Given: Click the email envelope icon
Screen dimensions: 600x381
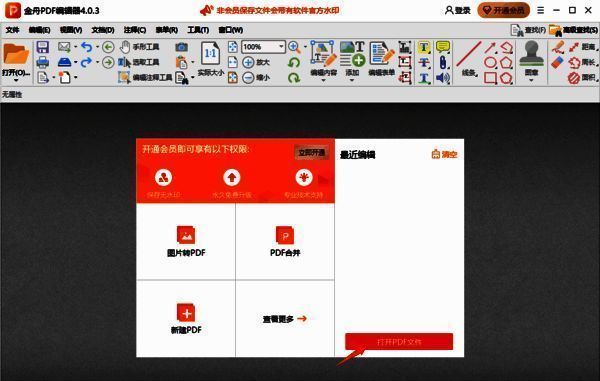Looking at the screenshot, I should point(64,47).
